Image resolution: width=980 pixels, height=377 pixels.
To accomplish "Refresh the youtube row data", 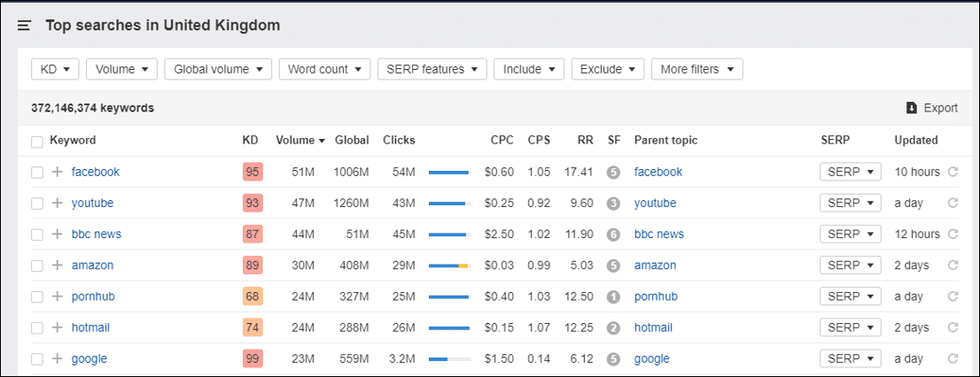I will (x=953, y=203).
